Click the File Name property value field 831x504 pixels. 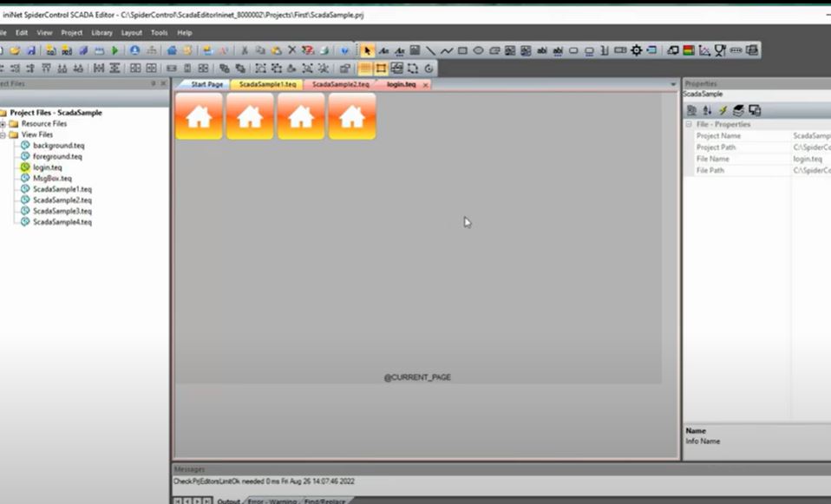coord(810,159)
